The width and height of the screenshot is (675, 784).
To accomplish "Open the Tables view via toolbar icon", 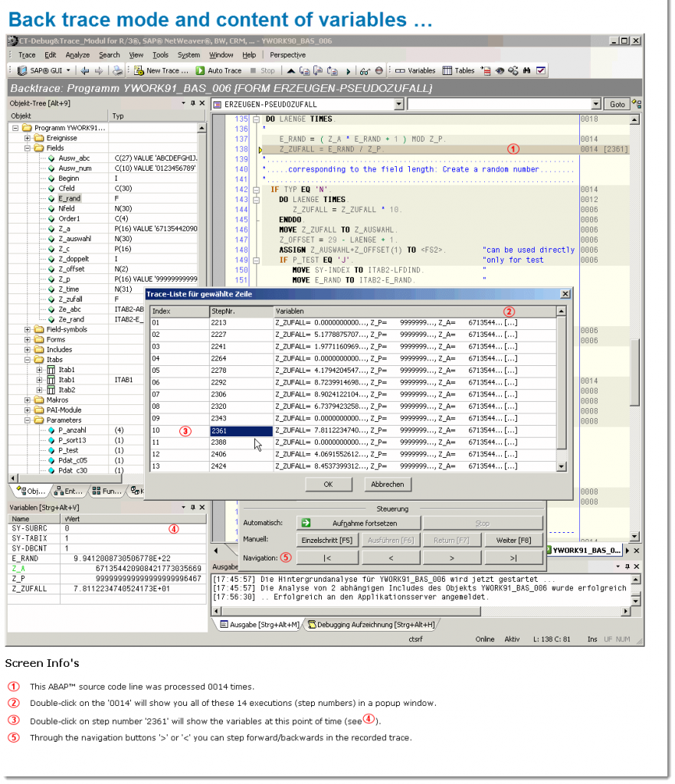I will (x=457, y=70).
